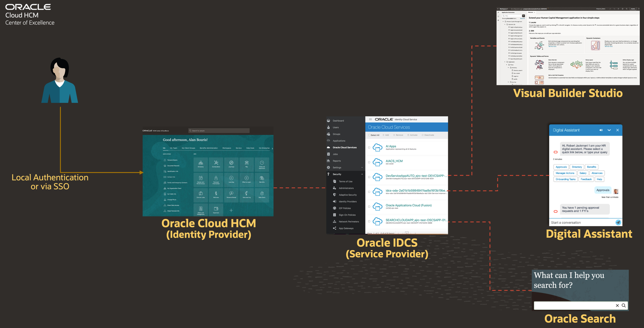This screenshot has width=644, height=328.
Task: Open Users in the IDCS sidebar
Action: pyautogui.click(x=336, y=127)
